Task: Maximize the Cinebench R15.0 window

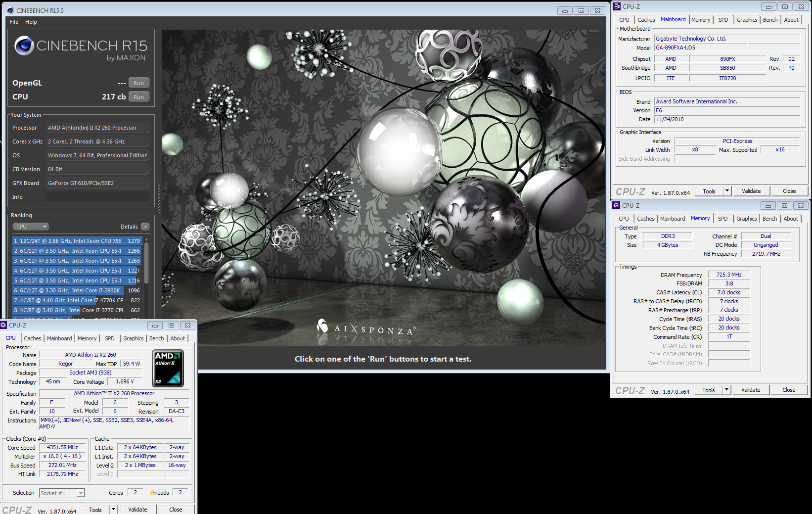Action: (x=581, y=10)
